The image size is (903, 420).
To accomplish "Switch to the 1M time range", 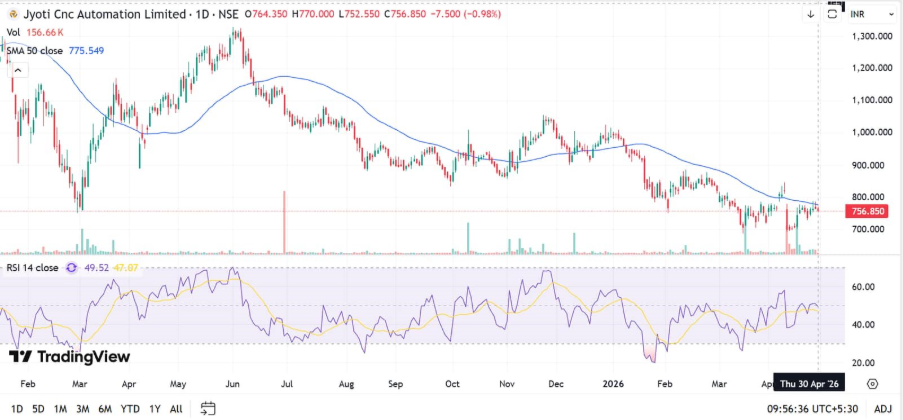I will 61,409.
